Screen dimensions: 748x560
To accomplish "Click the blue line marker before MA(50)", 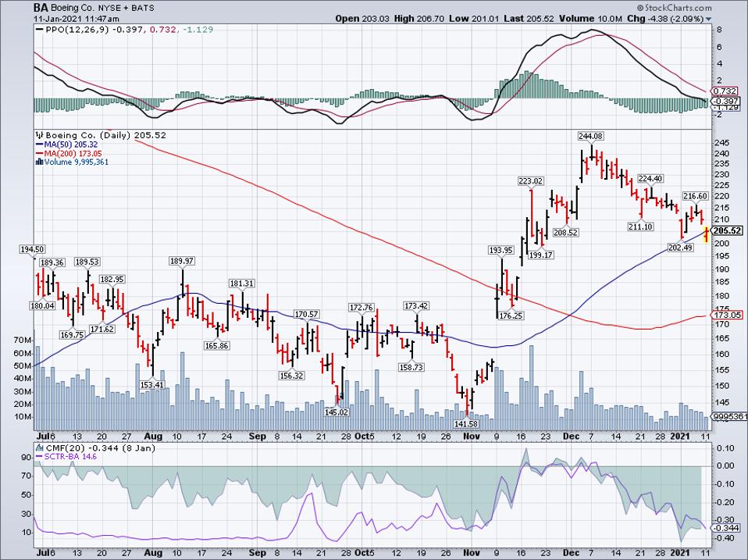I will tap(40, 144).
